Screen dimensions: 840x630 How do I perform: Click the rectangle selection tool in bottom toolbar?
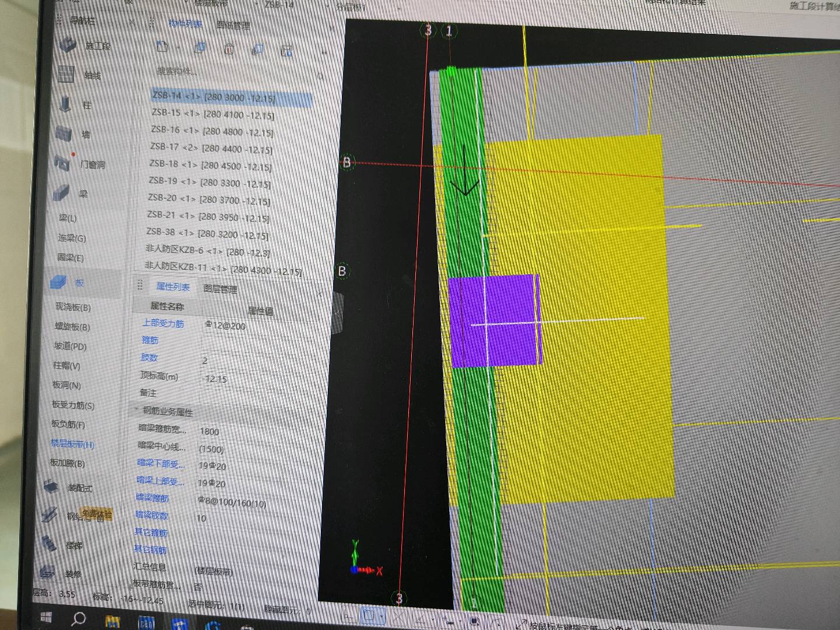(369, 615)
